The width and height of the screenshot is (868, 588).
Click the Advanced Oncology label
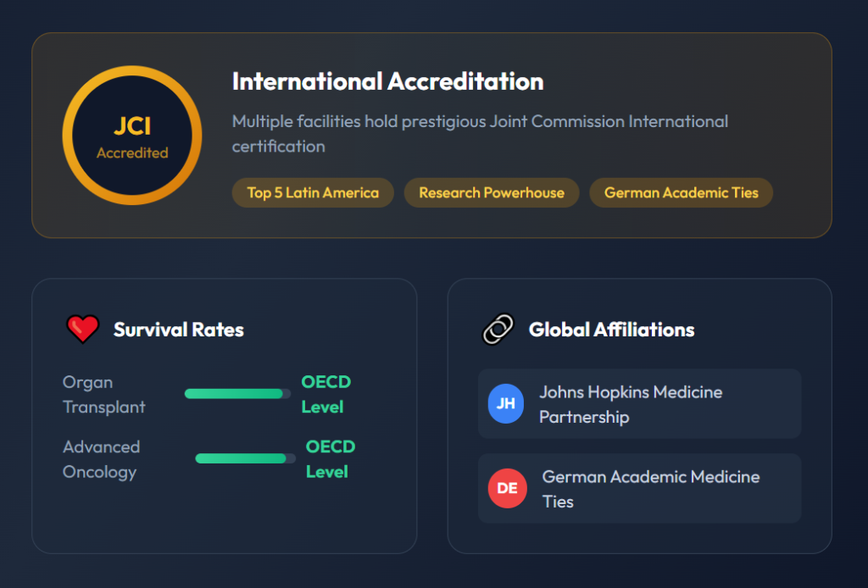(x=101, y=459)
